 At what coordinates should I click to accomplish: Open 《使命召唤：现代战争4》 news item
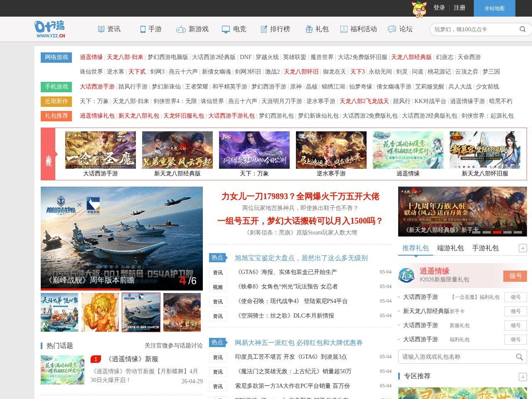click(x=291, y=301)
